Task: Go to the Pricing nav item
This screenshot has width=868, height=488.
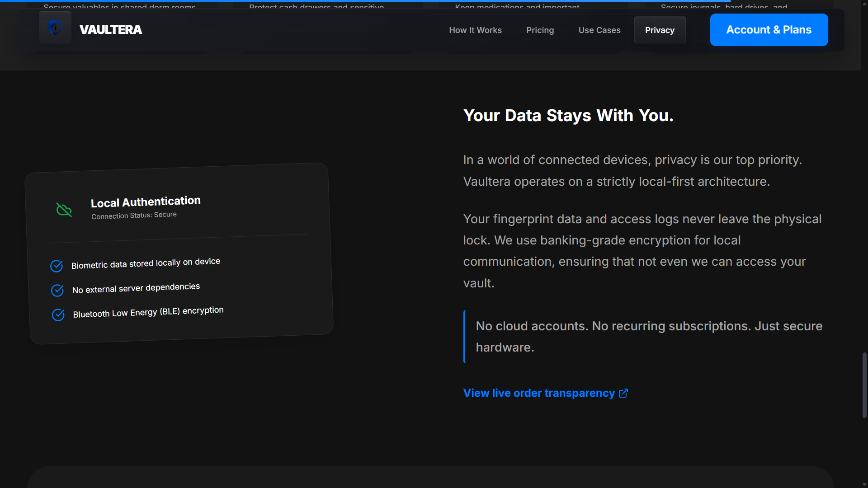Action: [x=540, y=30]
